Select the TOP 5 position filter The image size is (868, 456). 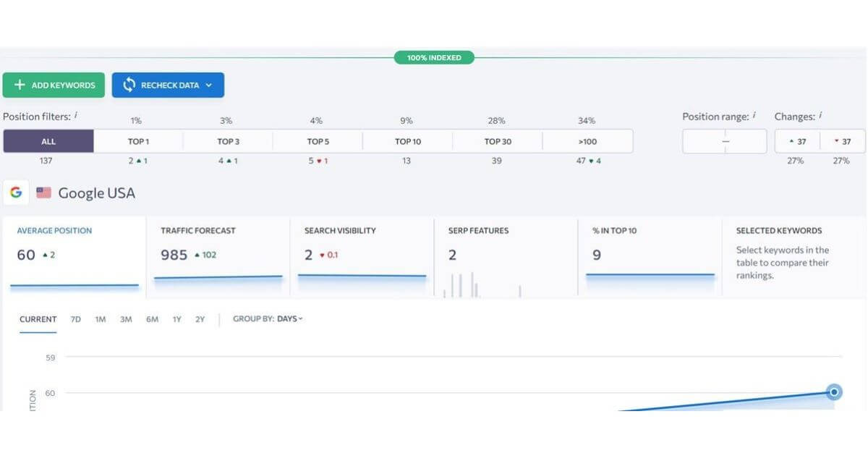tap(318, 141)
